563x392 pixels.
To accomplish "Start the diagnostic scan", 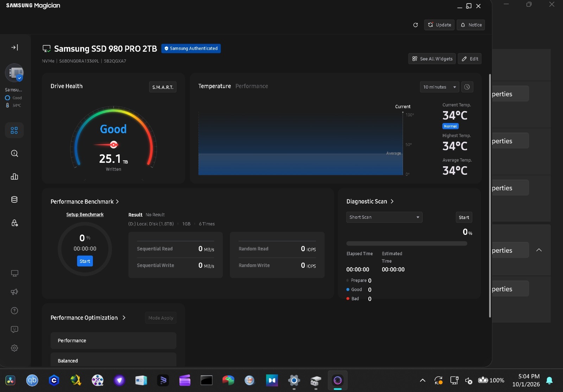I will click(464, 217).
